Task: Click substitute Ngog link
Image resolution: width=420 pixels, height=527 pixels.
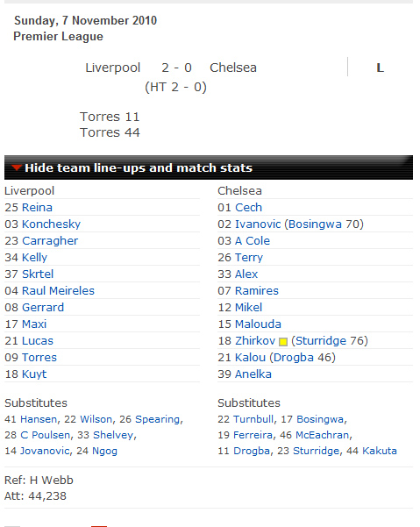Action: click(104, 451)
